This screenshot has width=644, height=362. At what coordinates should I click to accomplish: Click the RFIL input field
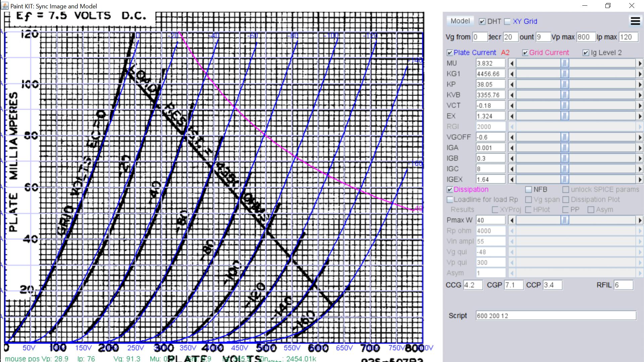(624, 285)
